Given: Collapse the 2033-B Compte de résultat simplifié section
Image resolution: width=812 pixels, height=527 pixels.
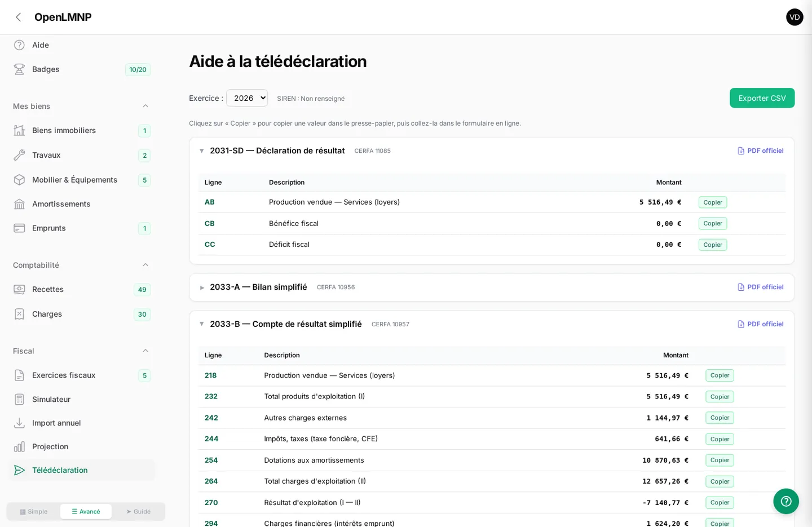Looking at the screenshot, I should 202,324.
